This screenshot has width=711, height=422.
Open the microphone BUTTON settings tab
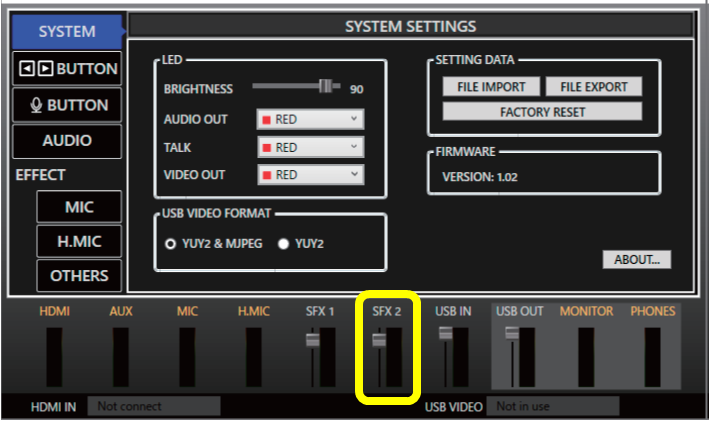tap(67, 105)
